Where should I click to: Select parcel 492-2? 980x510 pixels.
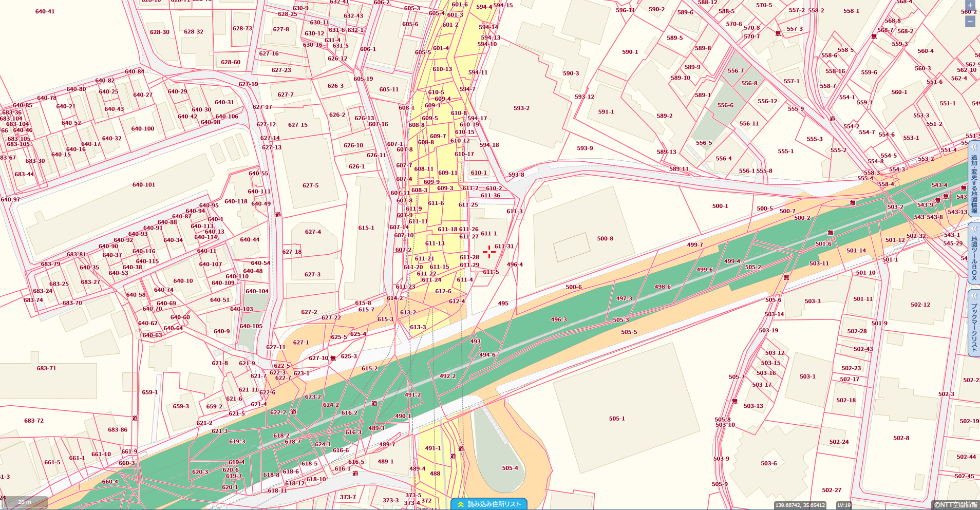point(447,376)
